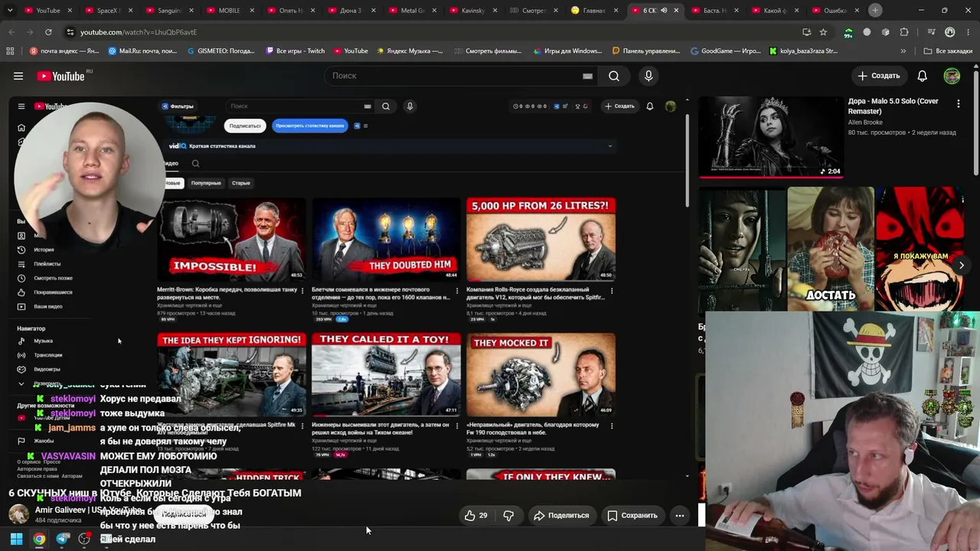
Task: Dislike the video
Action: 508,516
